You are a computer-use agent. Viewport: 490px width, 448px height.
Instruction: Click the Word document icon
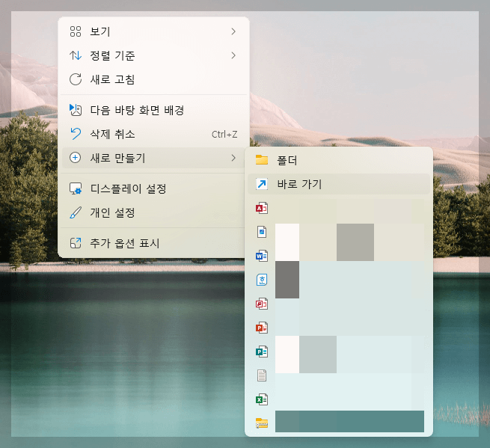coord(262,256)
